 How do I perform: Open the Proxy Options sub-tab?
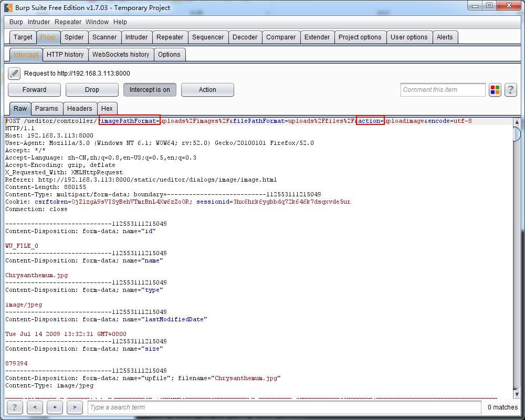coord(169,55)
